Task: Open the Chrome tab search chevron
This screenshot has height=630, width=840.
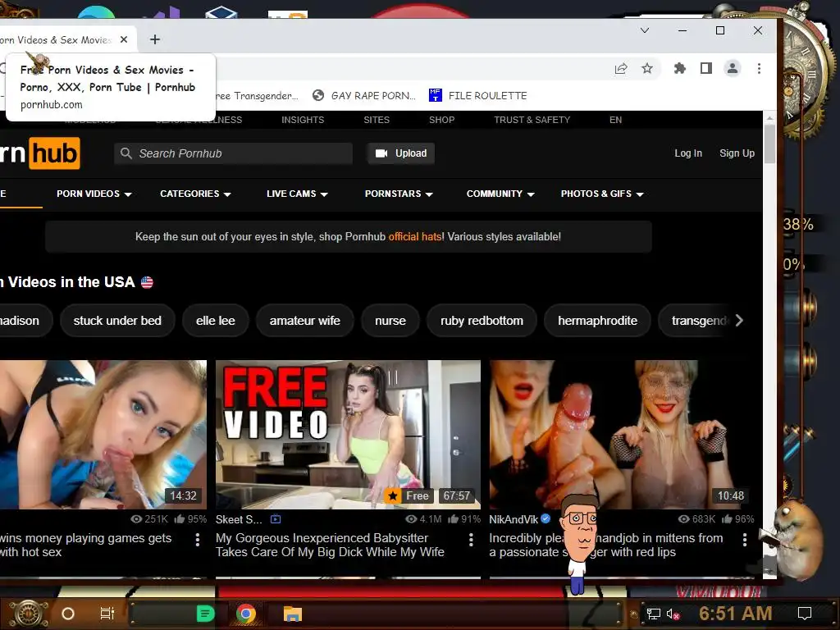Action: [x=645, y=30]
